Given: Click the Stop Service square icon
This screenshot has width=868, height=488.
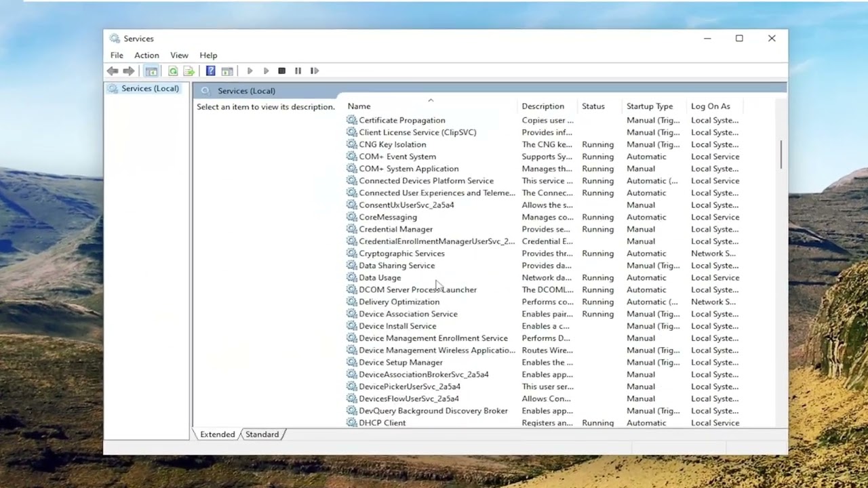Looking at the screenshot, I should click(282, 70).
